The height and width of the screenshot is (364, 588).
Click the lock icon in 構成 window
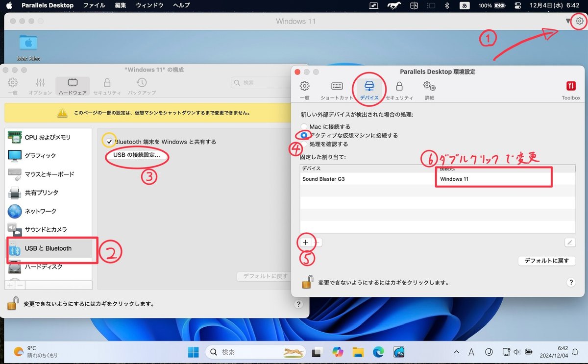pos(13,303)
